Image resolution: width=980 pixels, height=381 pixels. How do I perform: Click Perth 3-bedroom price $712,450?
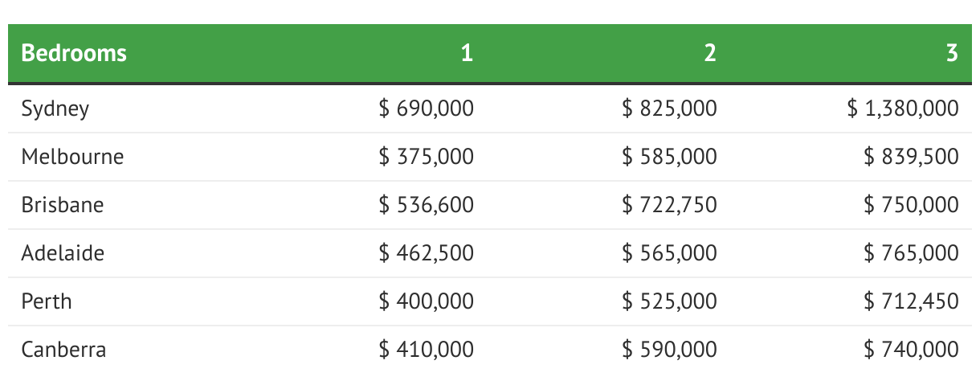[x=911, y=301]
